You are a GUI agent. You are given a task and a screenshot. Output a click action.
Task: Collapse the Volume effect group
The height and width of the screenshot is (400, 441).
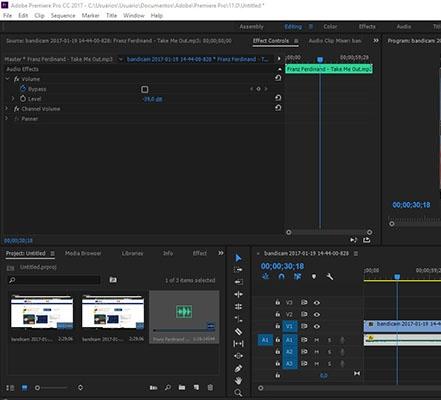tap(7, 79)
